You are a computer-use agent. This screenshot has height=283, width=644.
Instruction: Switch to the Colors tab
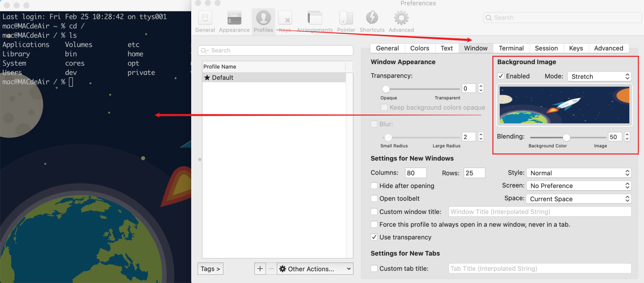[x=419, y=48]
